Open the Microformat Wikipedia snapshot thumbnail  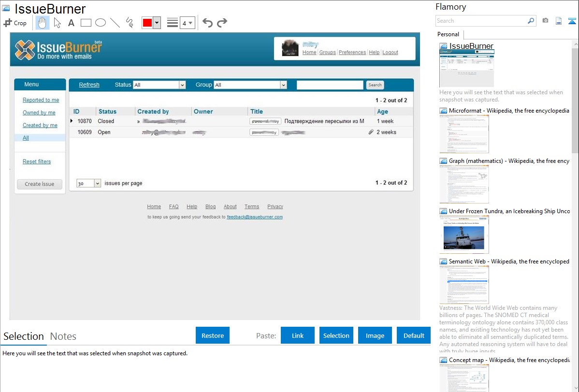(x=464, y=134)
